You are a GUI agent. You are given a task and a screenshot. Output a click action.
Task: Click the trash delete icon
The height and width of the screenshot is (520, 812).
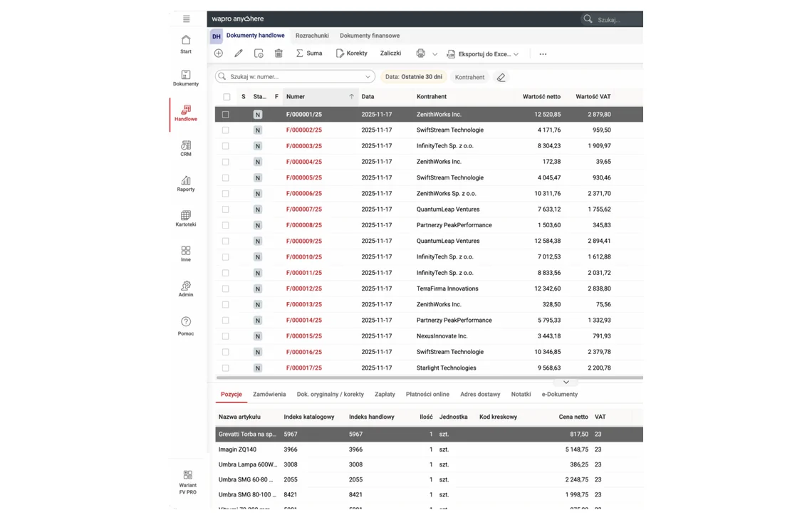pos(279,53)
